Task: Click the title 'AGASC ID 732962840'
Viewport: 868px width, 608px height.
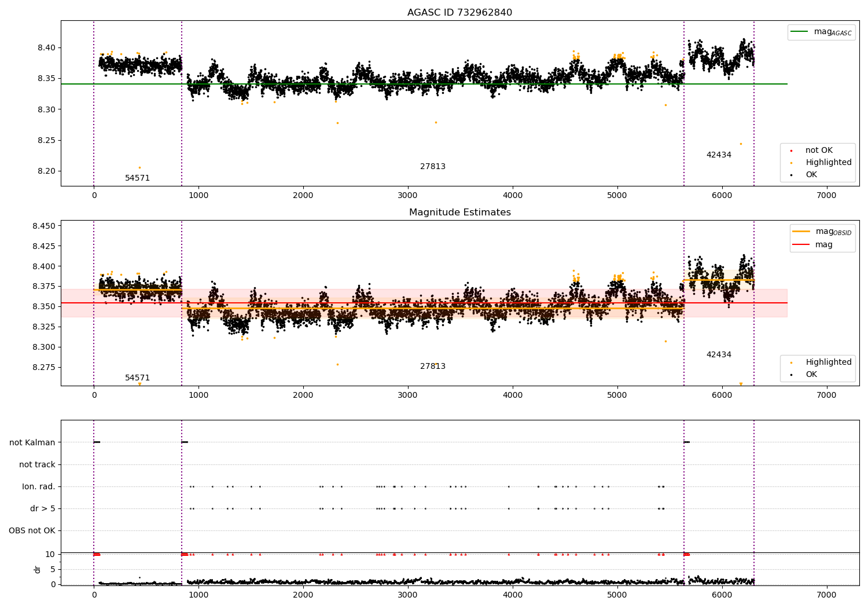Action: [459, 13]
